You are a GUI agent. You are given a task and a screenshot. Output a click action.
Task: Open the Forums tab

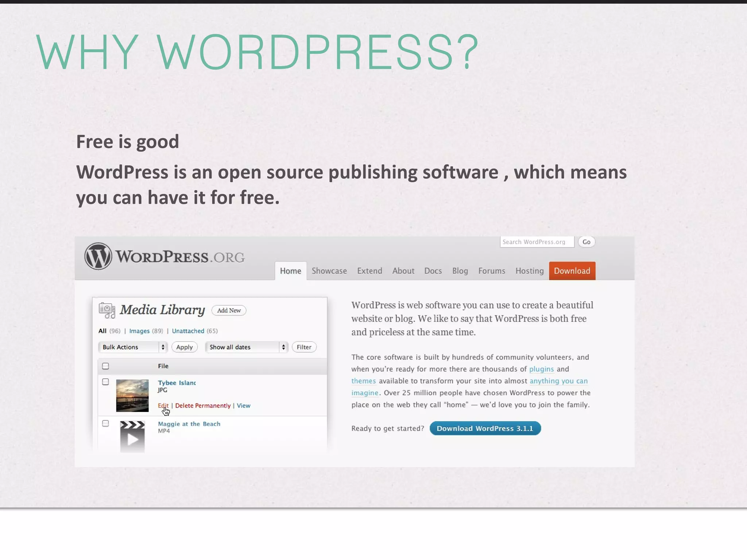(492, 271)
